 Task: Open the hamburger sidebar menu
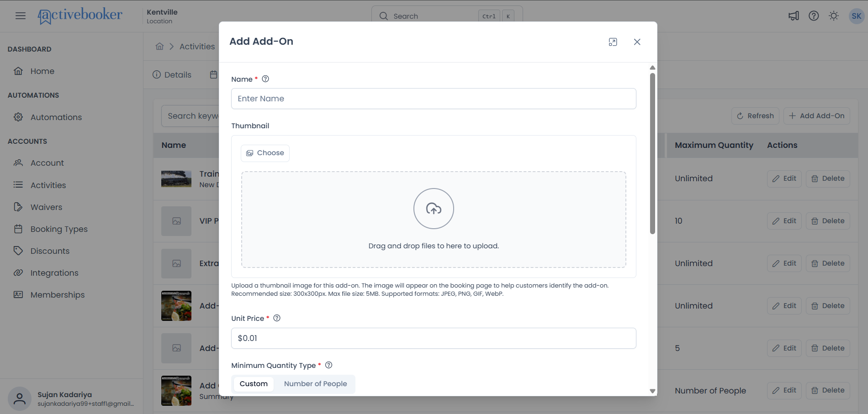click(21, 16)
